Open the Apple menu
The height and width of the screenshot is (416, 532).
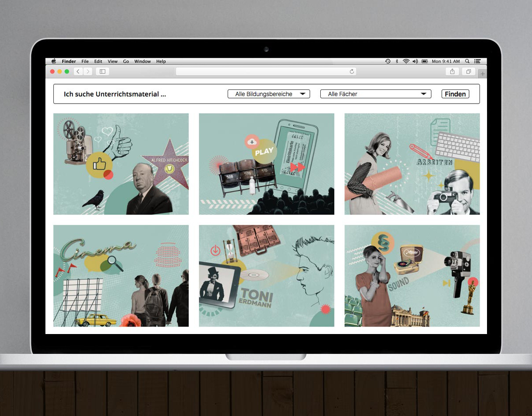[54, 61]
